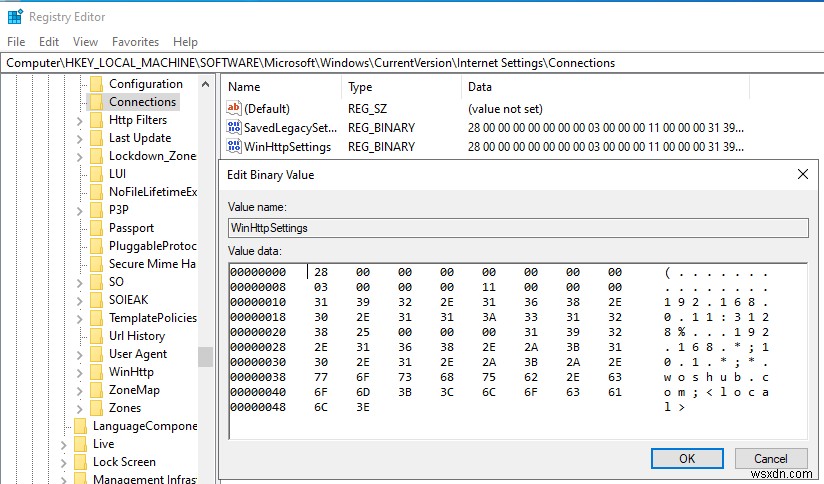Click the Registry Editor app icon

15,17
